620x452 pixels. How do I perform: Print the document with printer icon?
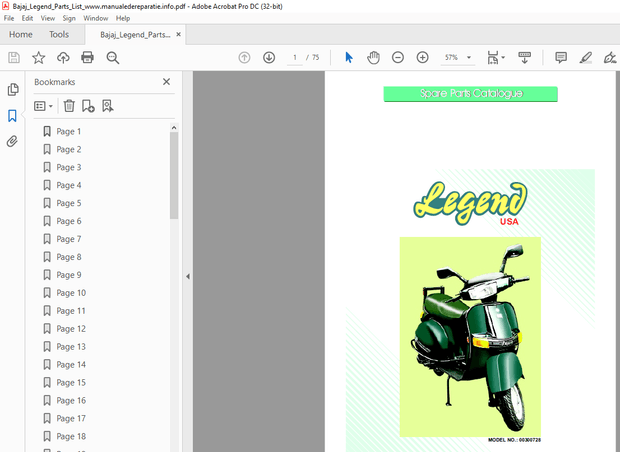click(x=87, y=58)
